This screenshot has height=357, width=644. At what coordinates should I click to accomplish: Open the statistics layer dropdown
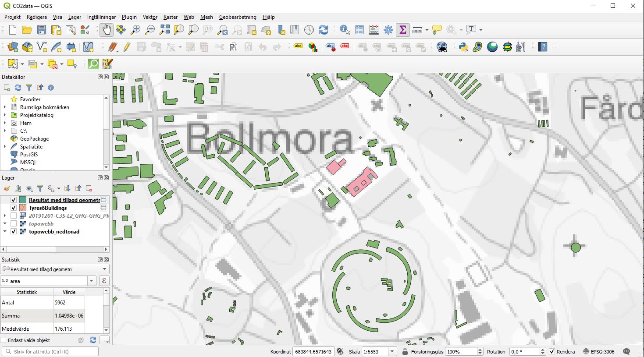click(x=104, y=269)
